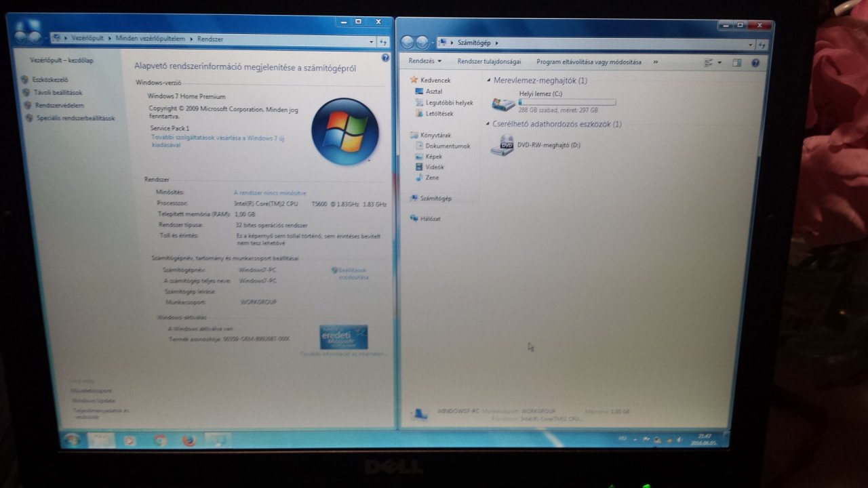Screen dimensions: 868x488
Task: Open the taskbar clock showing 21:47
Action: [x=704, y=439]
